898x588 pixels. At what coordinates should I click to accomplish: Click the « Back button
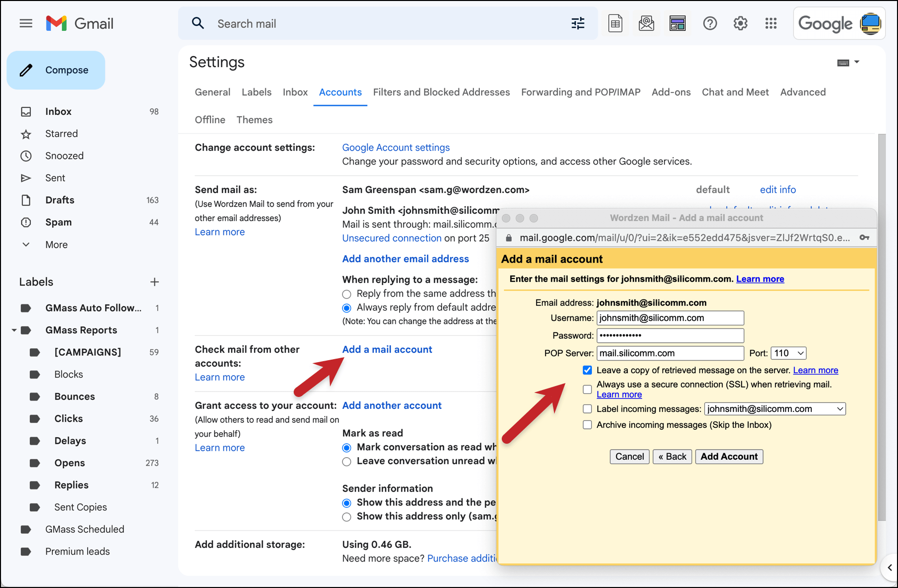click(x=672, y=457)
